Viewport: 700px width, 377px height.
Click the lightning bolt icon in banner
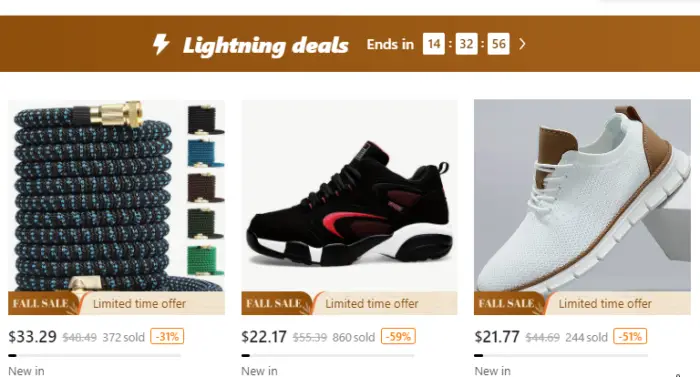coord(161,44)
